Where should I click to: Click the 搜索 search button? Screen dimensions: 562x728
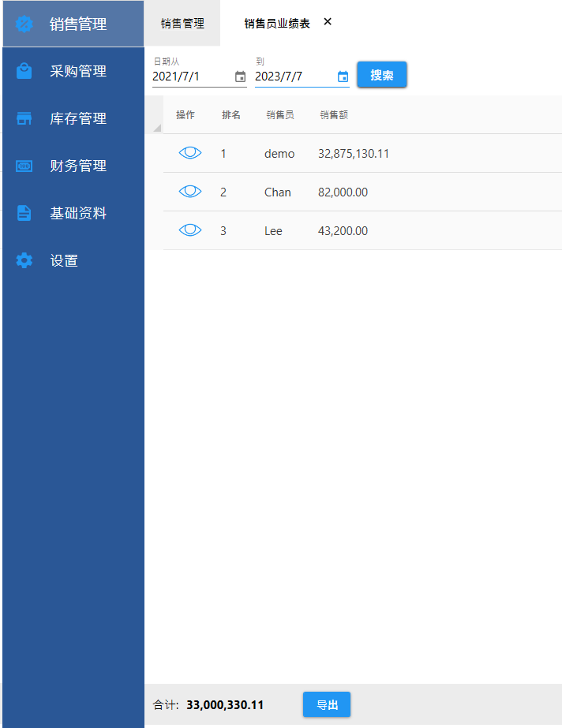coord(382,75)
